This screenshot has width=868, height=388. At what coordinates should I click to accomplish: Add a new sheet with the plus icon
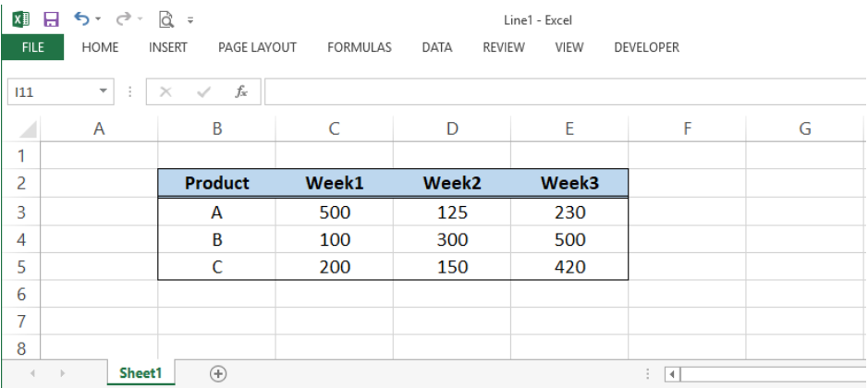coord(218,374)
